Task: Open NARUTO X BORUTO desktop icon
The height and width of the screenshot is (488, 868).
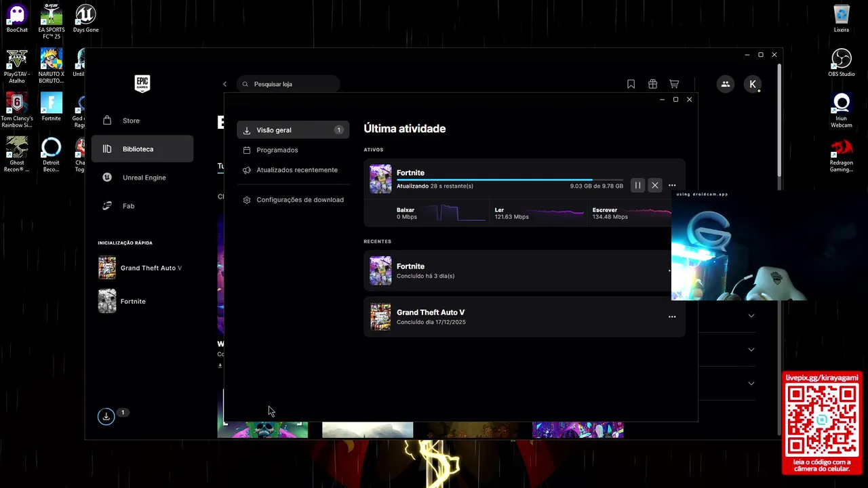Action: click(x=52, y=66)
